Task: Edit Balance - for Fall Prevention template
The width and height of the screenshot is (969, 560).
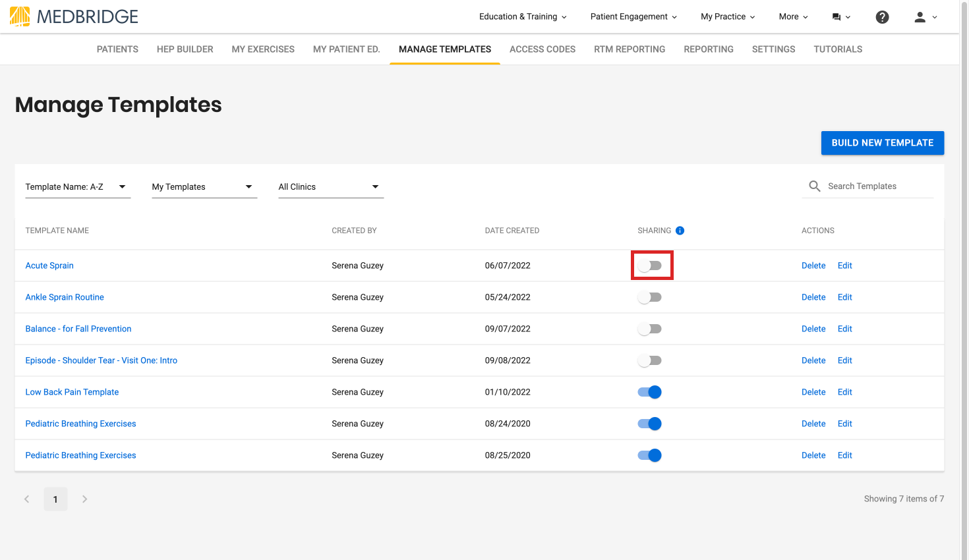Action: pos(845,329)
